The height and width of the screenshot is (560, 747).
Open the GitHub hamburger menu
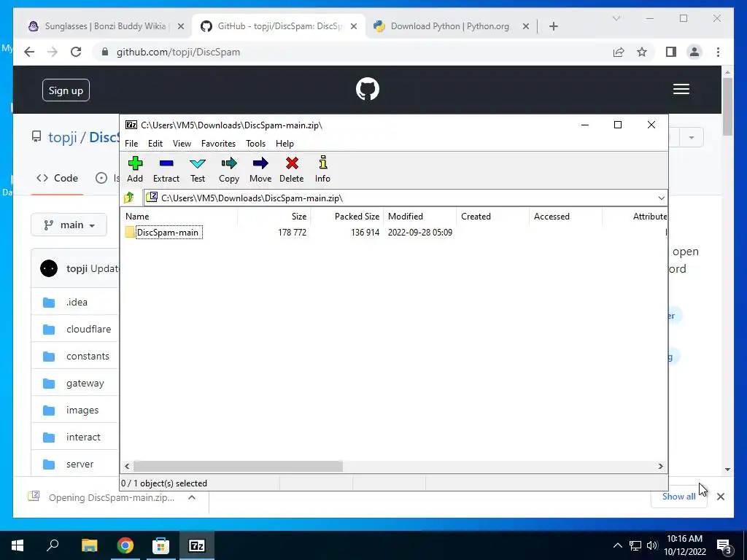[x=681, y=89]
